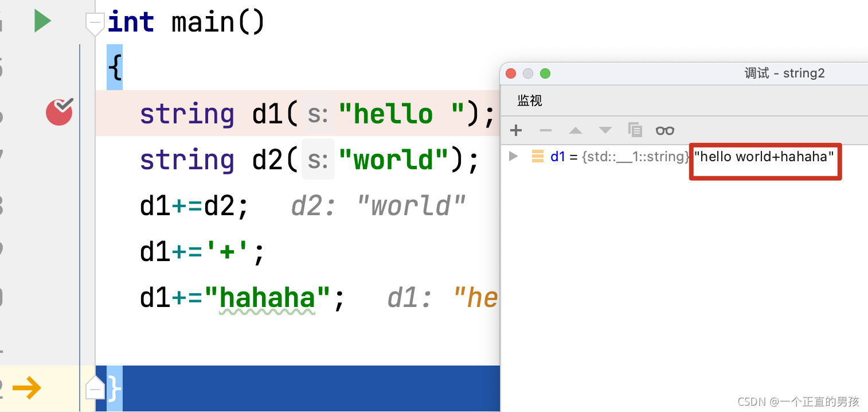Click the {std::__1::string} type label

(636, 156)
